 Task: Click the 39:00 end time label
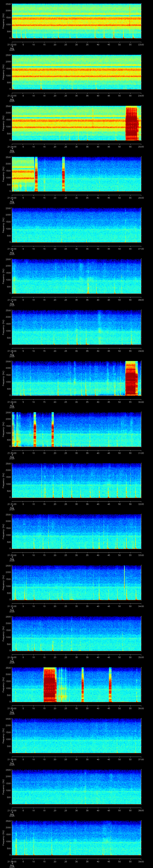click(x=141, y=861)
